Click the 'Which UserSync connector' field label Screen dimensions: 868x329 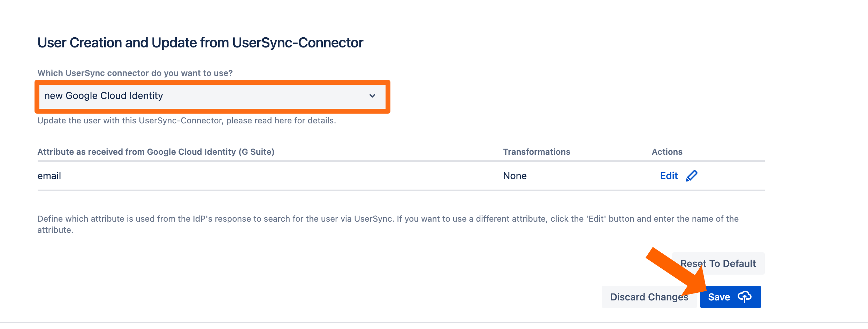135,73
